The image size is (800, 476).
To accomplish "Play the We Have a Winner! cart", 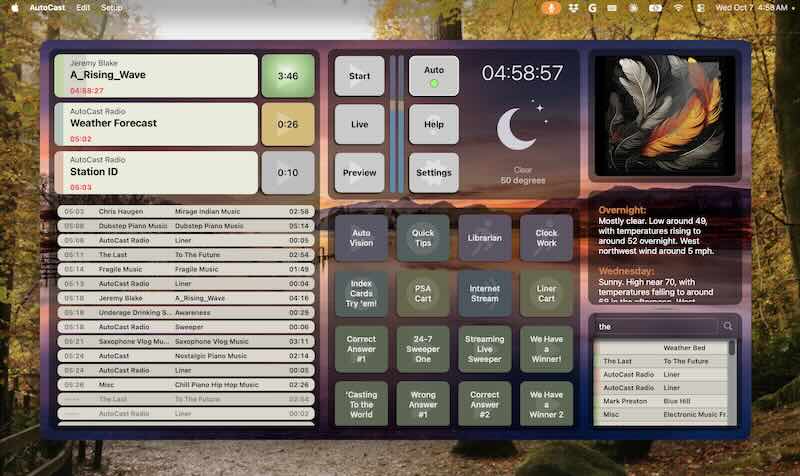I will pos(546,349).
